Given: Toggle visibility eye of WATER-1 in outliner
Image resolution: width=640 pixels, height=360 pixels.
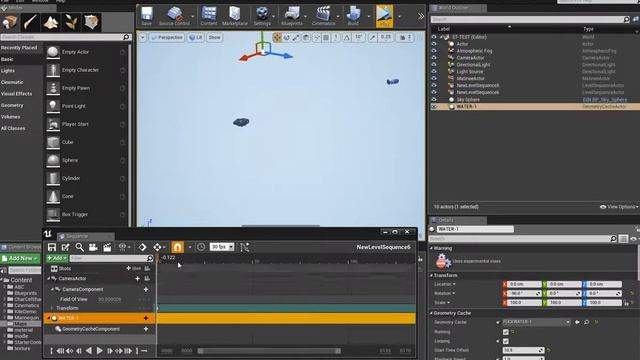Looking at the screenshot, I should [434, 107].
